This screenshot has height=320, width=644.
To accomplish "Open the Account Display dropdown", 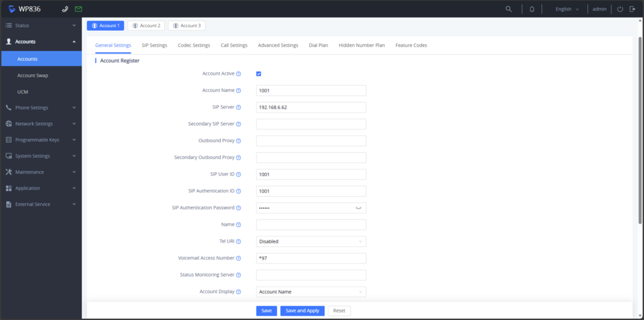I will coord(311,292).
